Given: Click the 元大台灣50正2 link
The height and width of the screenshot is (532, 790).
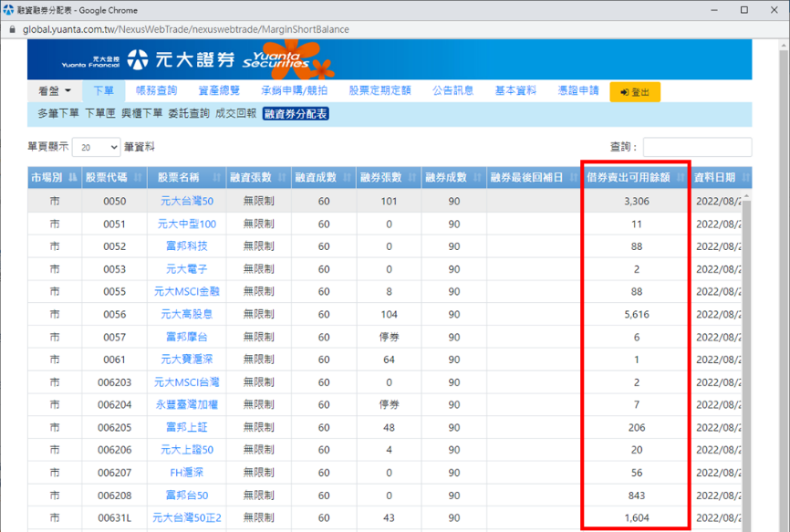Looking at the screenshot, I should (x=187, y=517).
